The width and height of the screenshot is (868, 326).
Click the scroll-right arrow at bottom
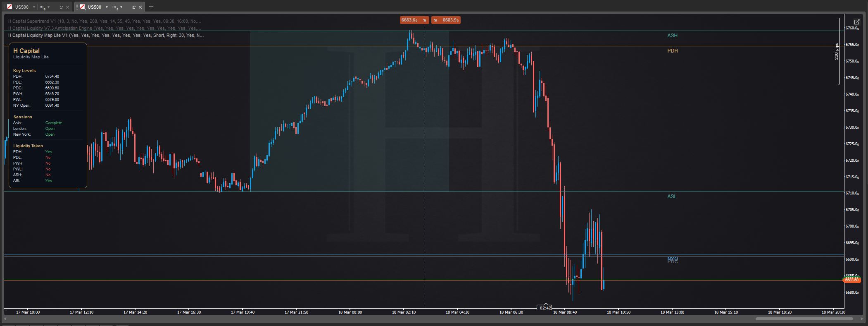861,319
